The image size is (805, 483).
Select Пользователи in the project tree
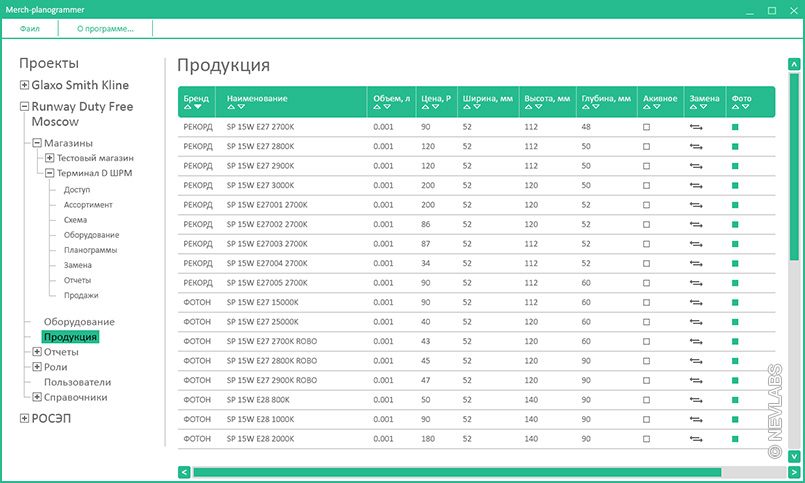tap(77, 382)
